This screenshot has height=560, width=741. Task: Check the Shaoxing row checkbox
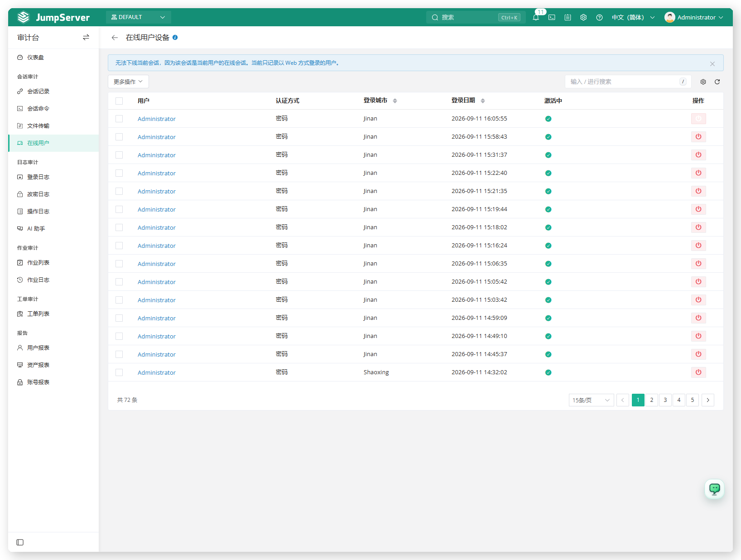(x=119, y=372)
